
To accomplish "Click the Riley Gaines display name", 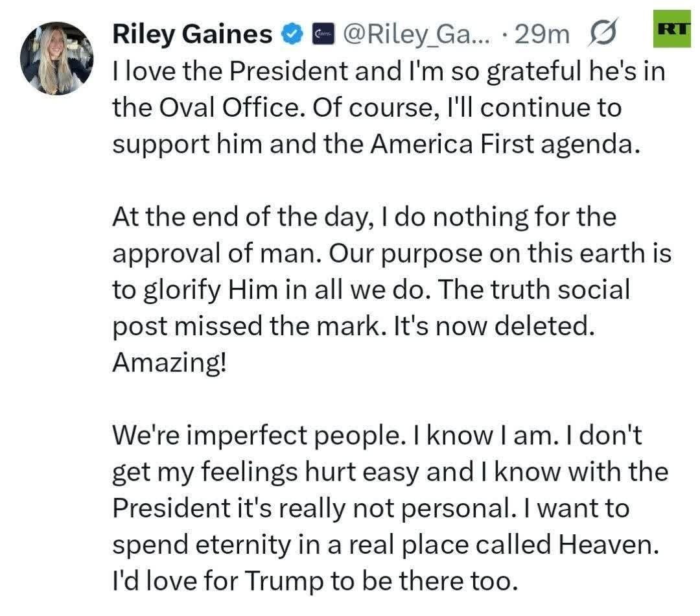I will [192, 34].
